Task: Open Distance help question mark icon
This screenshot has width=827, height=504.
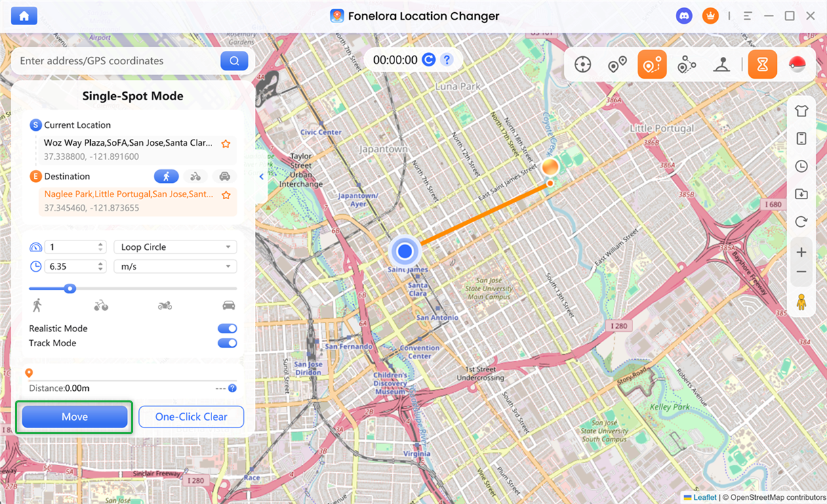Action: tap(232, 388)
